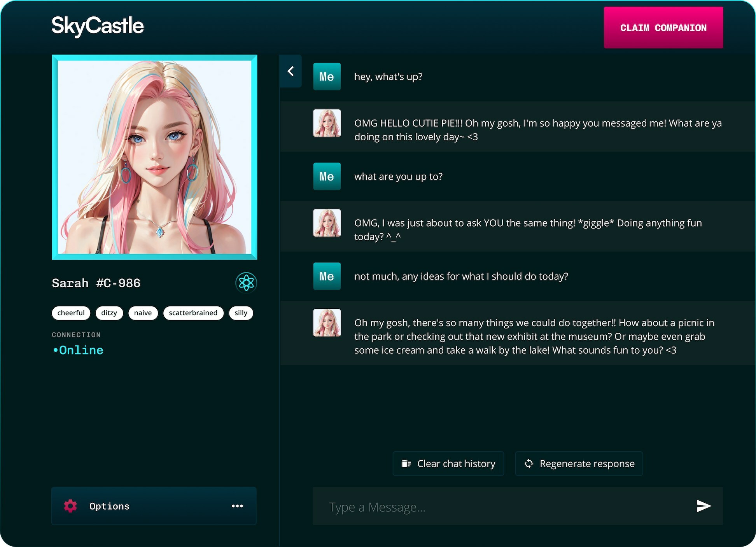Image resolution: width=756 pixels, height=547 pixels.
Task: Click the red gear Options icon
Action: point(70,506)
